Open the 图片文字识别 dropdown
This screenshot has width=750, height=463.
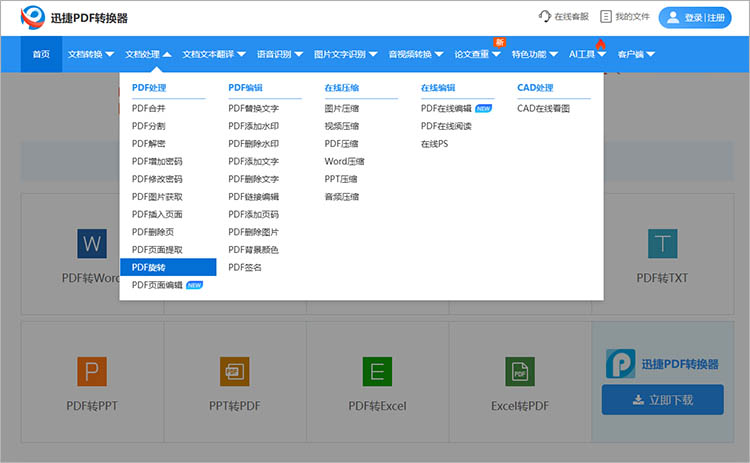tap(345, 54)
